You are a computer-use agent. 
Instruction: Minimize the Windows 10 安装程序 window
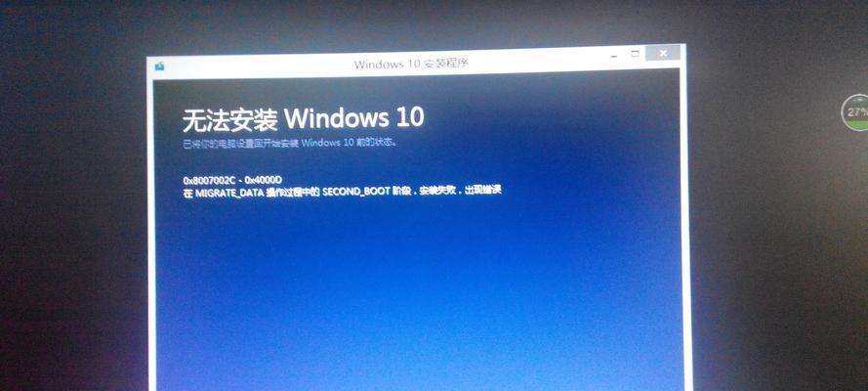pos(615,56)
